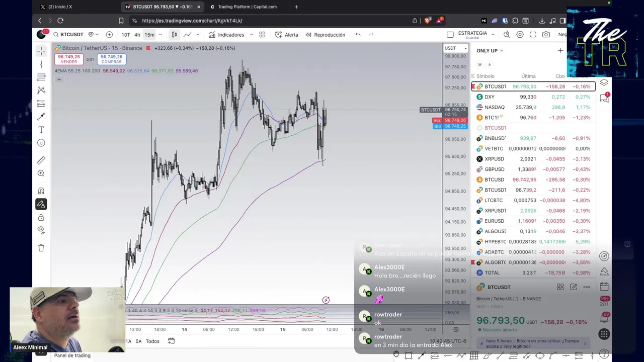Open chart settings hexagon icon

pos(520,35)
